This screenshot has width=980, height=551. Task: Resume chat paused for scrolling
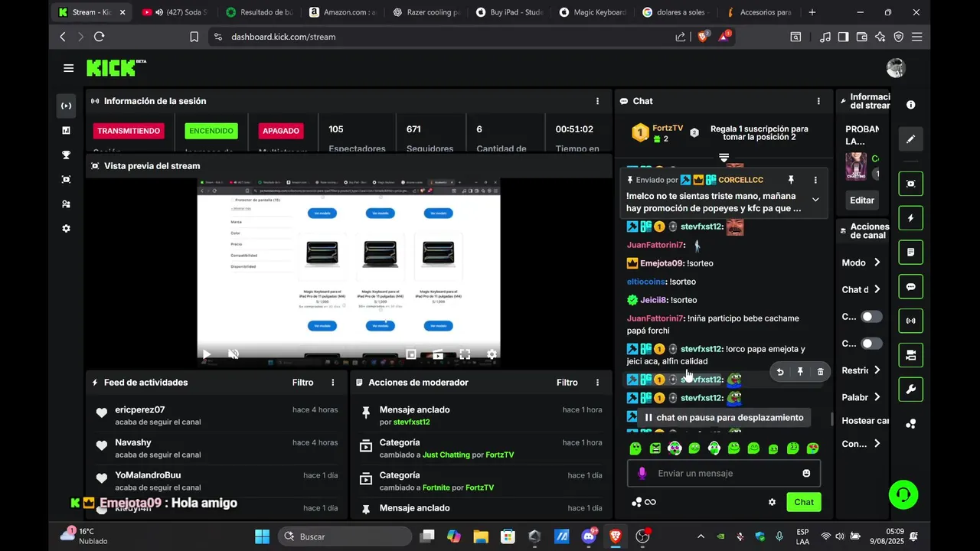pyautogui.click(x=724, y=418)
